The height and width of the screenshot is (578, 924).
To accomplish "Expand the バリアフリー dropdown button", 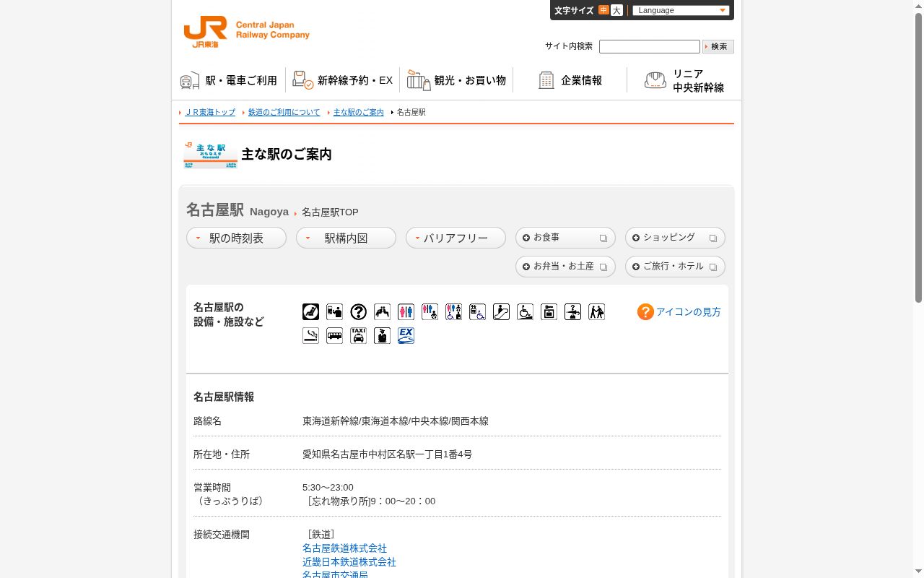I will pyautogui.click(x=456, y=238).
